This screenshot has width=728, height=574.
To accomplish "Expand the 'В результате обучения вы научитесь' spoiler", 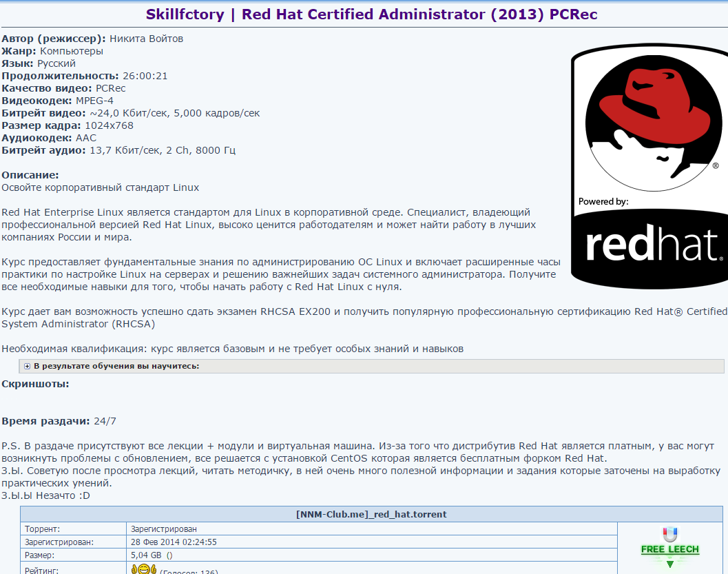I will pos(371,366).
